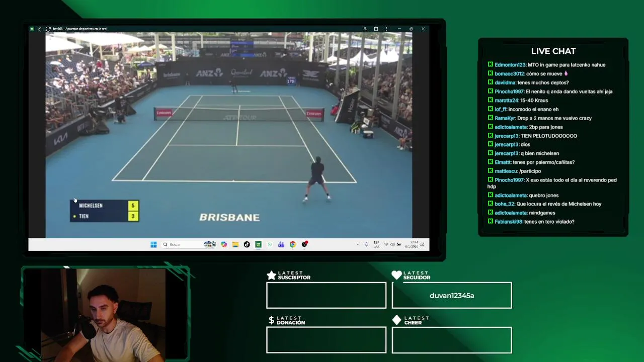Image resolution: width=644 pixels, height=362 pixels.
Task: Click the streamer webcam feed
Action: coord(103,315)
